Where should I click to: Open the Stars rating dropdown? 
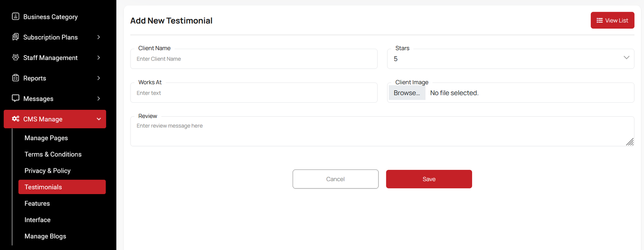510,59
